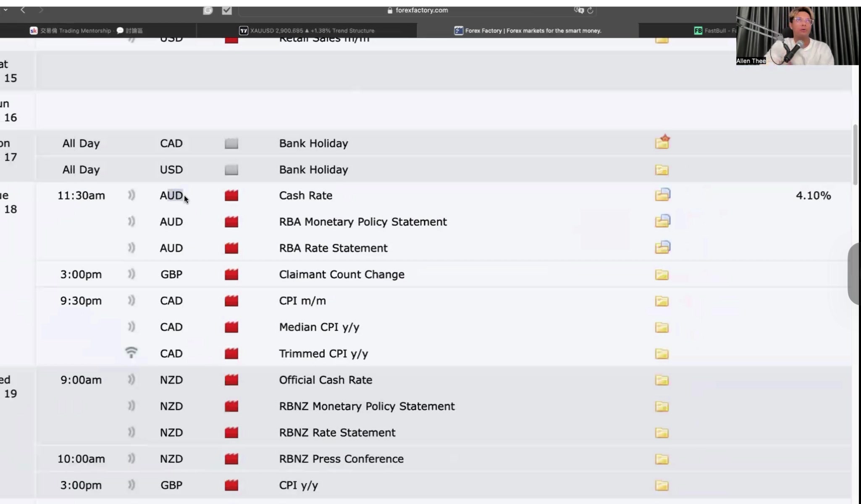Click the forexfactory.com address bar

click(421, 10)
